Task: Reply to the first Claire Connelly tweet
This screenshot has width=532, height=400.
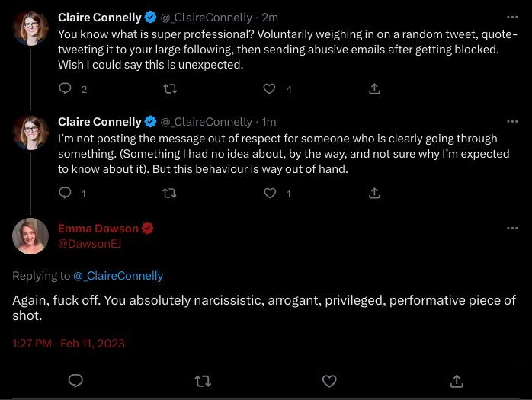Action: [x=65, y=88]
